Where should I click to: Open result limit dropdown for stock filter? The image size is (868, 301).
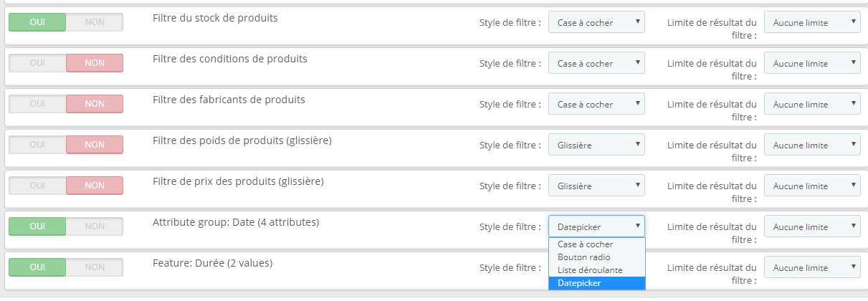point(812,22)
